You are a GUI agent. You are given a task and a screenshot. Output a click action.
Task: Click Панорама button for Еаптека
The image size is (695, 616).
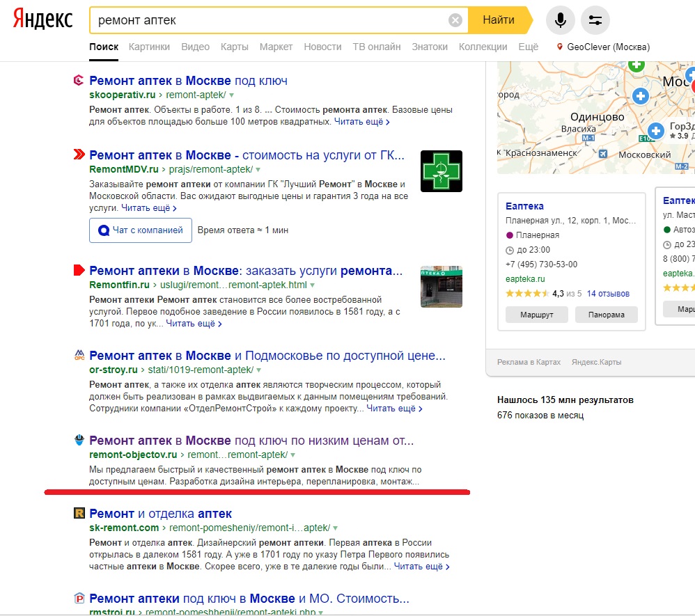pyautogui.click(x=607, y=315)
